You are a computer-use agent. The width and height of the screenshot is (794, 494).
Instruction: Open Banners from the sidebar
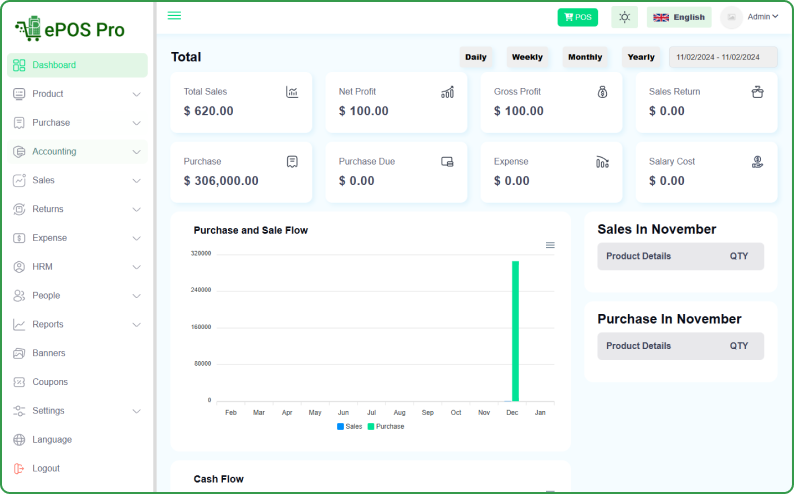click(x=48, y=353)
